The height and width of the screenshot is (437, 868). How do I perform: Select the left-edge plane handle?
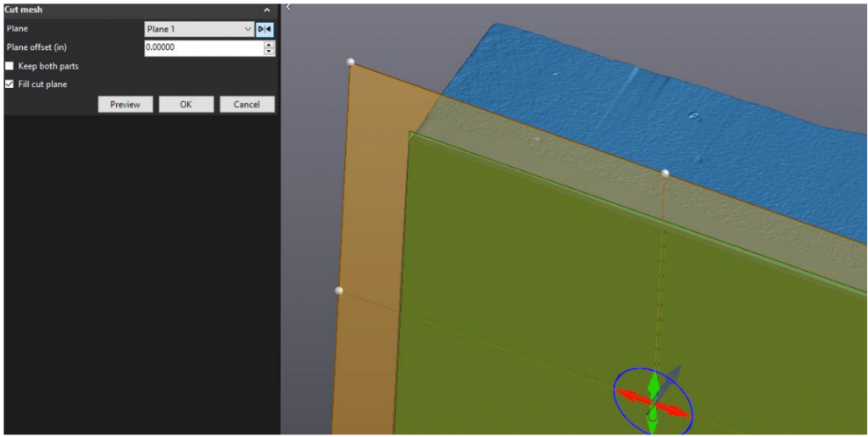tap(339, 290)
